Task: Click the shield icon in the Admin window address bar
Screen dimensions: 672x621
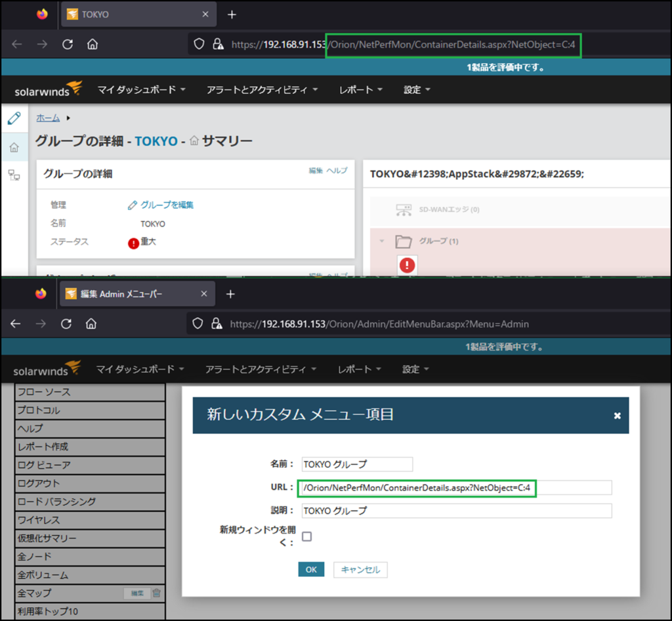Action: click(198, 324)
